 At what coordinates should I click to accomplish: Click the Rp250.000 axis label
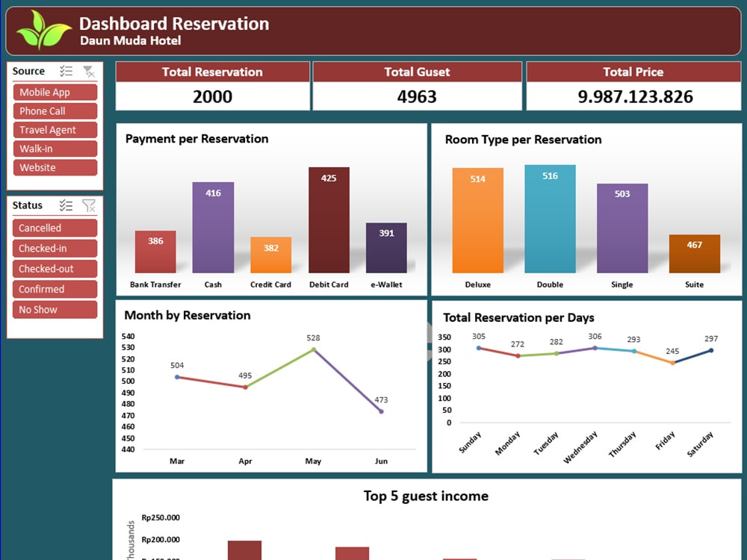pos(161,517)
